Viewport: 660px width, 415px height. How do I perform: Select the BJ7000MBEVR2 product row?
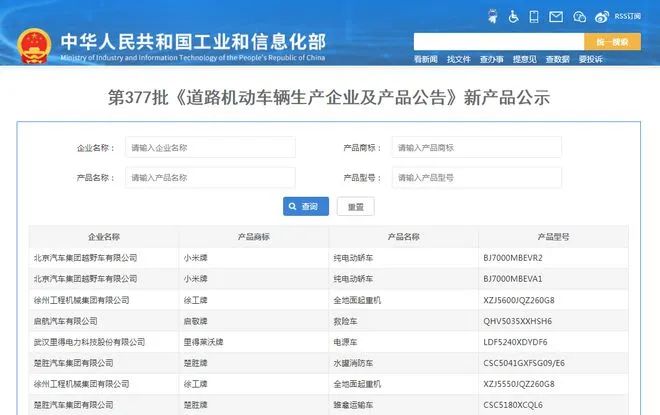pos(329,258)
